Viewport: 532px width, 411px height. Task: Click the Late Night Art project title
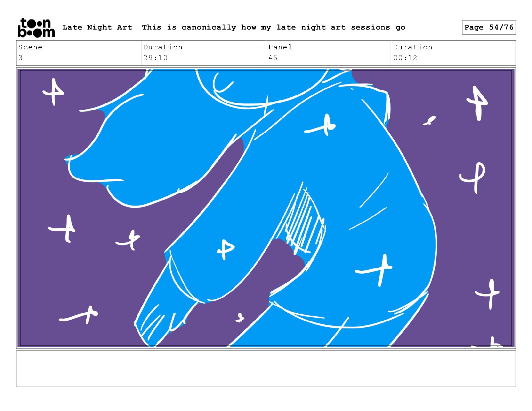point(97,27)
